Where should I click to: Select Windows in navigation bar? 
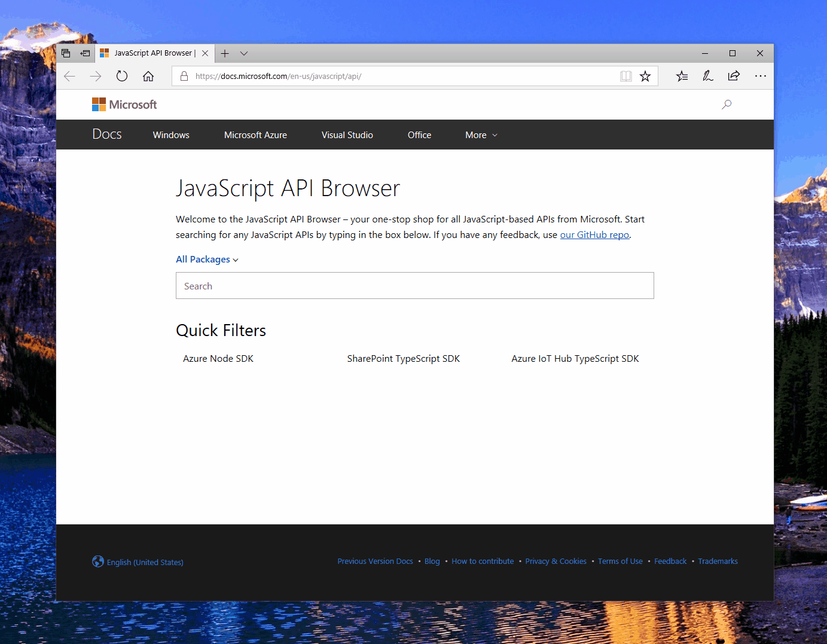point(171,135)
